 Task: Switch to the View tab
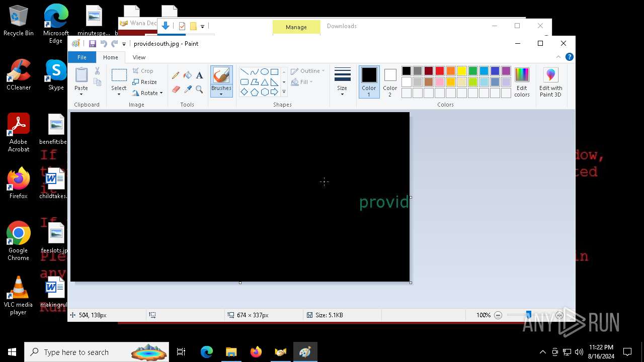pyautogui.click(x=139, y=57)
